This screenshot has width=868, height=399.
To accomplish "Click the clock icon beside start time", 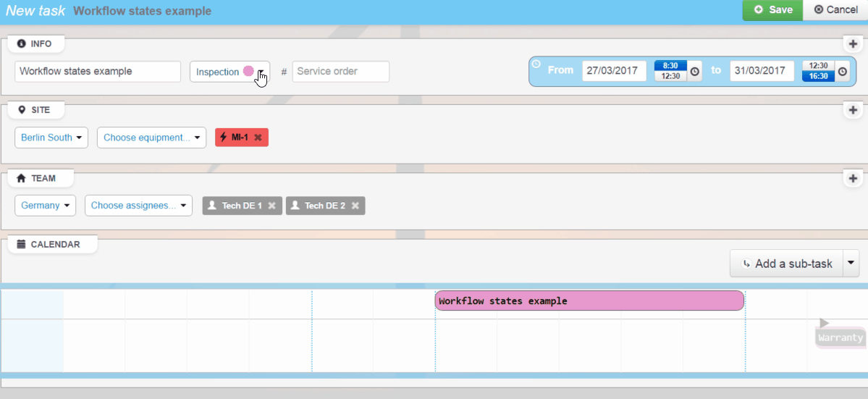I will 694,71.
